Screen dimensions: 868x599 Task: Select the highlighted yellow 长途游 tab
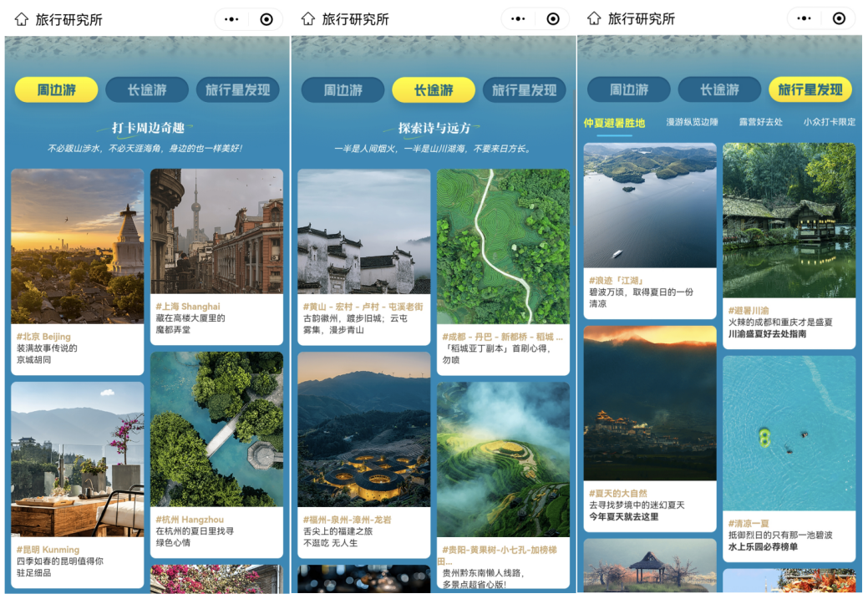click(x=434, y=90)
